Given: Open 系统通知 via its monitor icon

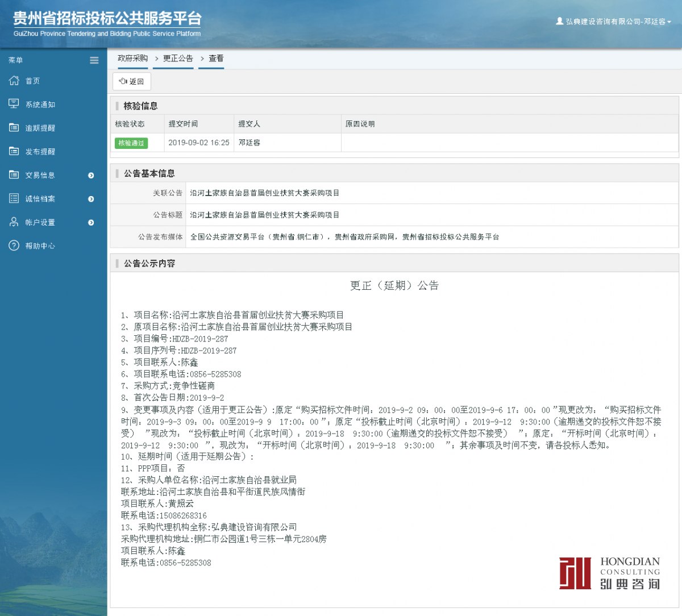Looking at the screenshot, I should pyautogui.click(x=14, y=103).
